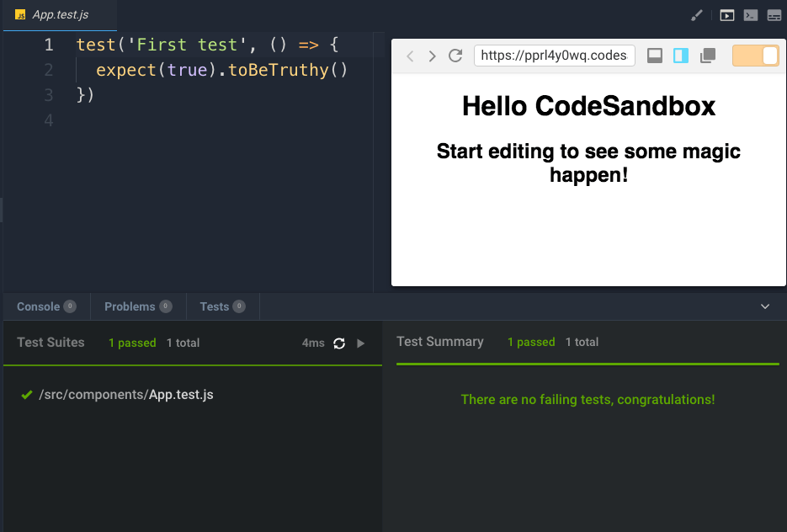Dock preview to the bottom
787x532 pixels.
click(x=655, y=56)
